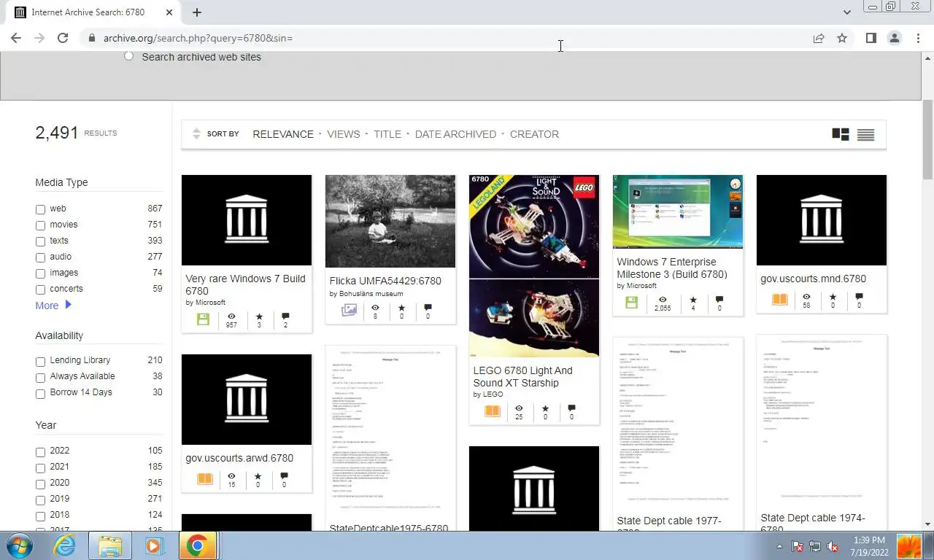
Task: Expand More media types list
Action: pos(53,306)
